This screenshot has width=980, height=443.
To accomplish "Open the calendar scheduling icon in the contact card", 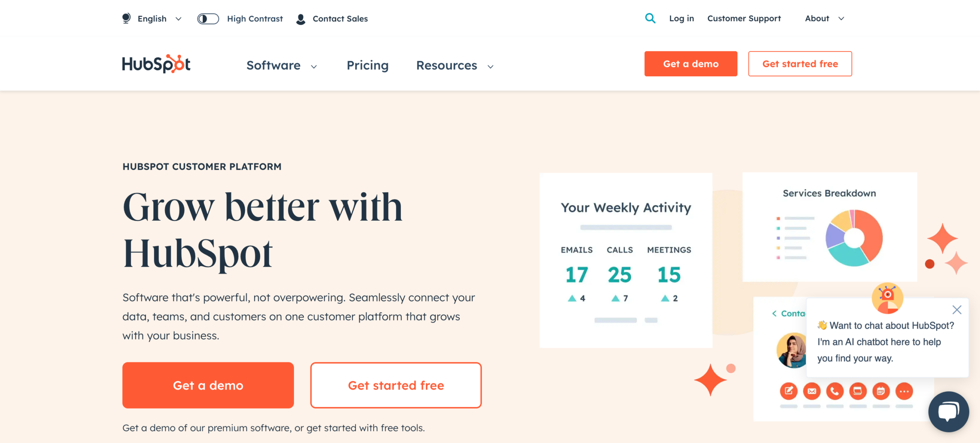I will coord(881,391).
